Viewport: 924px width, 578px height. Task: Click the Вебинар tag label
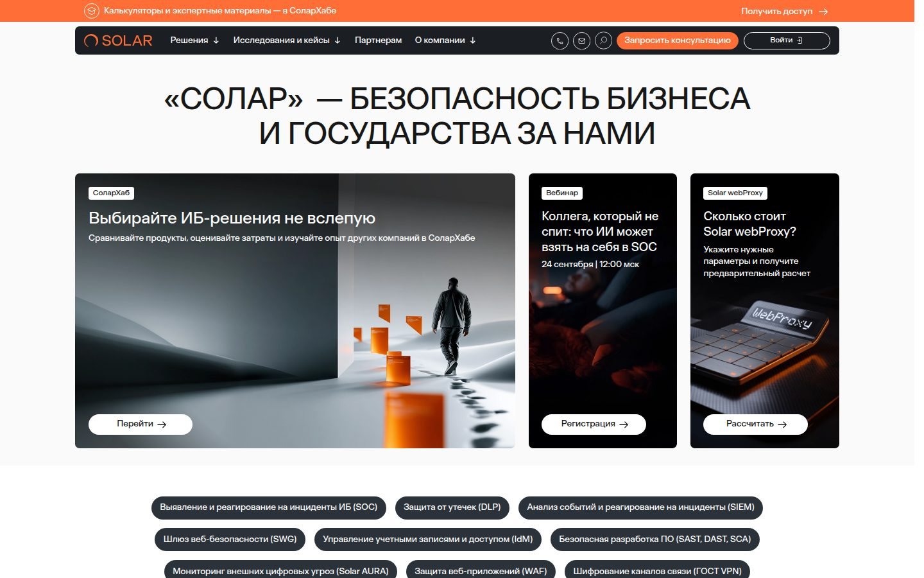tap(562, 193)
